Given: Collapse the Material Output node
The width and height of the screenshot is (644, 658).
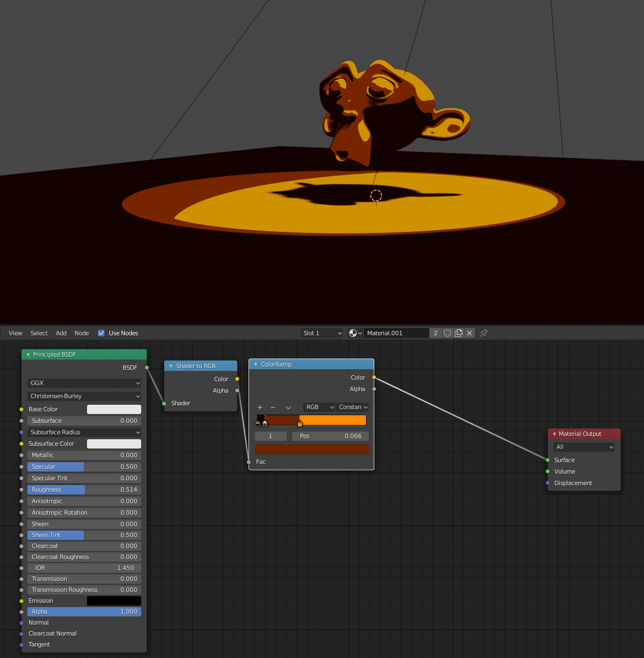Looking at the screenshot, I should pyautogui.click(x=554, y=434).
